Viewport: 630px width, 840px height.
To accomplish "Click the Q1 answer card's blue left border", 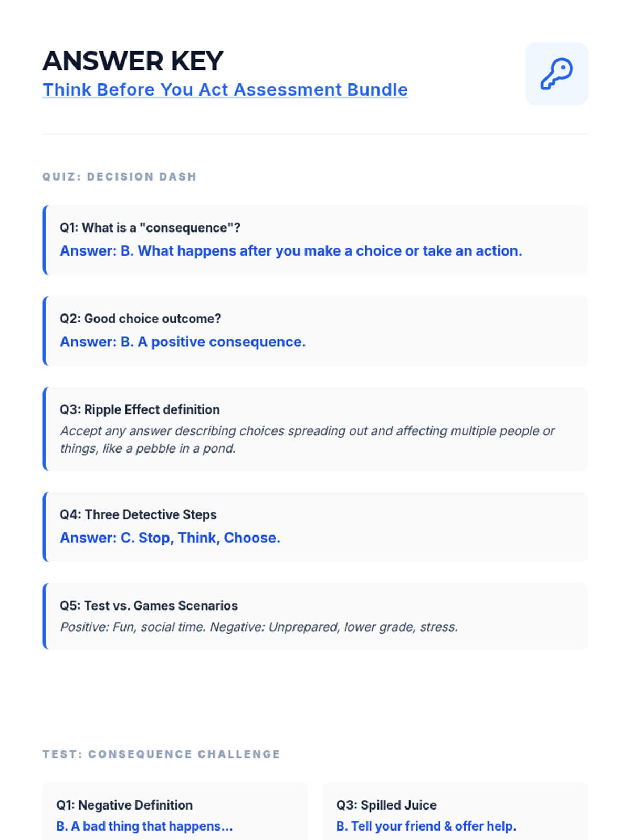I will coord(45,240).
